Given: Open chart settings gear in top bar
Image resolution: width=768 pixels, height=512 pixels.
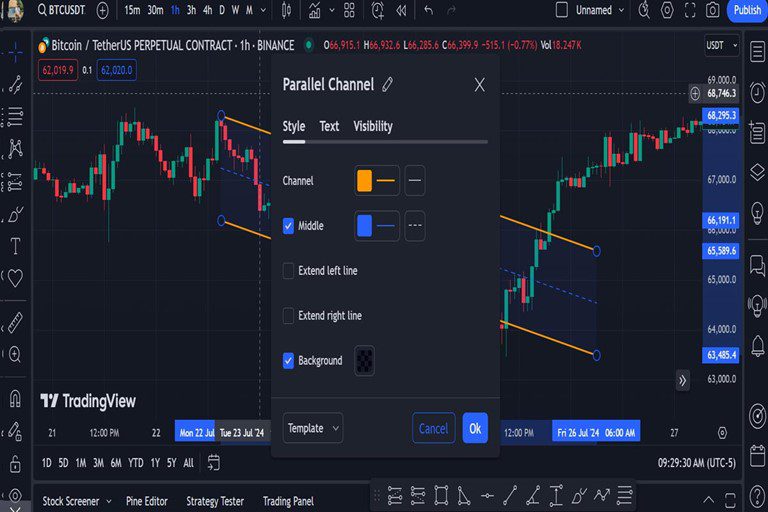Looking at the screenshot, I should tap(667, 10).
